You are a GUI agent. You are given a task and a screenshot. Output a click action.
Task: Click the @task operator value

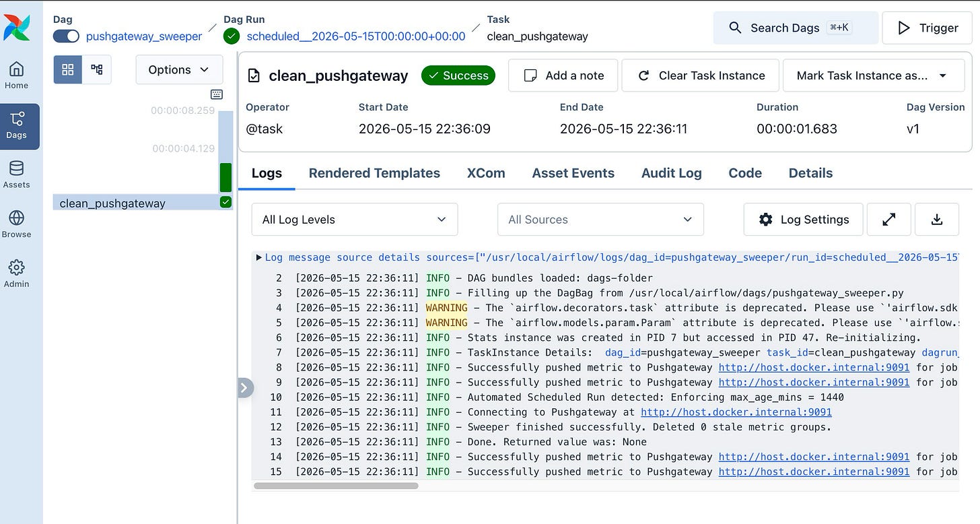[265, 129]
